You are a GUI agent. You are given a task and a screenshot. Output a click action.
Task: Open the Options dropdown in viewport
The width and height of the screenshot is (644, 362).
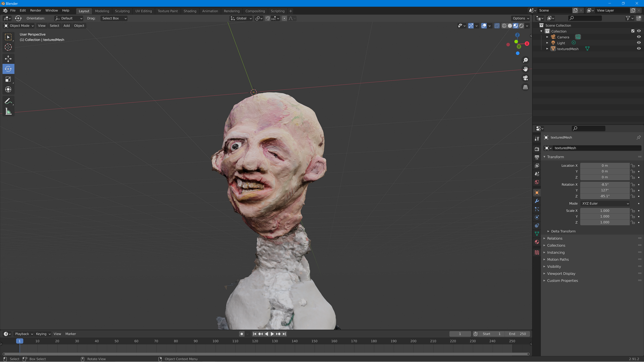(x=521, y=18)
